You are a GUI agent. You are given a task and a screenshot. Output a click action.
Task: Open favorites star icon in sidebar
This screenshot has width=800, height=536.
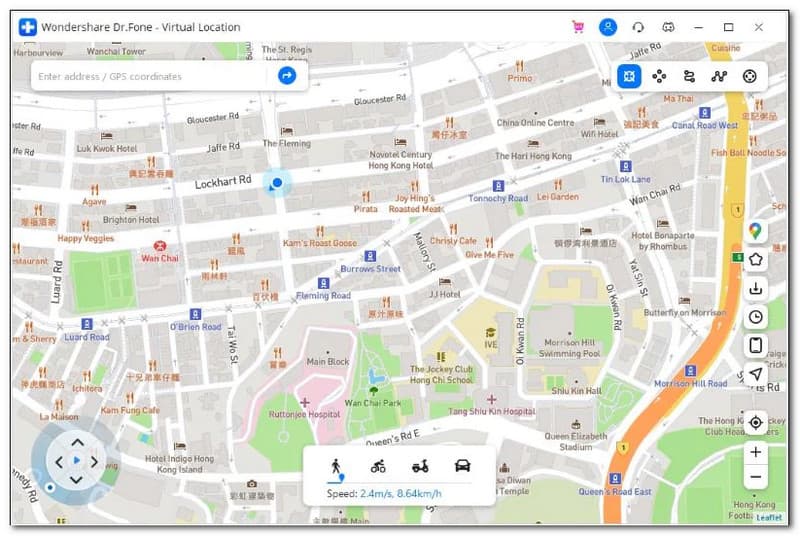(756, 260)
